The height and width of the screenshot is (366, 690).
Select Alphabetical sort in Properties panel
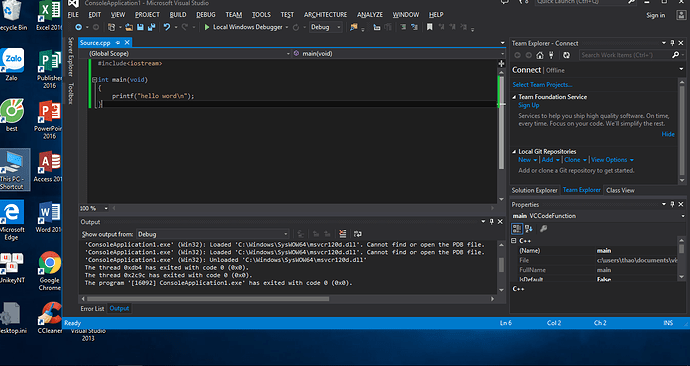pos(529,228)
